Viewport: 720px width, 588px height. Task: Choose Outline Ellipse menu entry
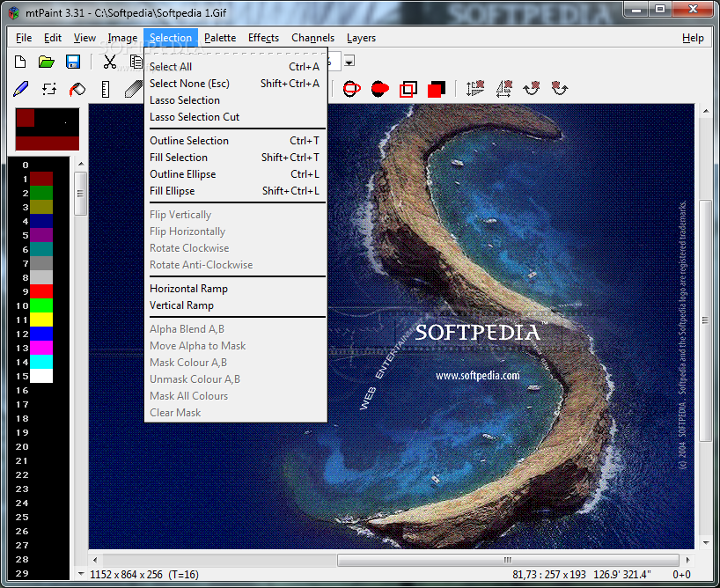click(235, 174)
